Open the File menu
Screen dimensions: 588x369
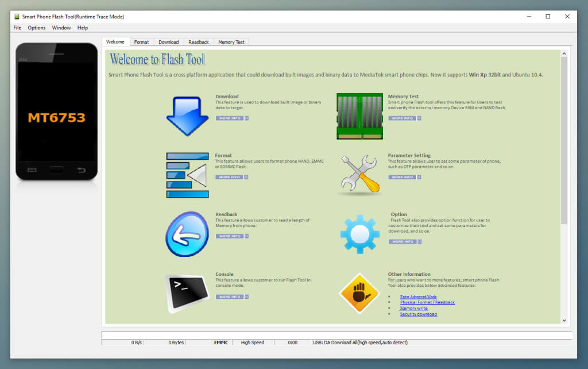(x=17, y=28)
